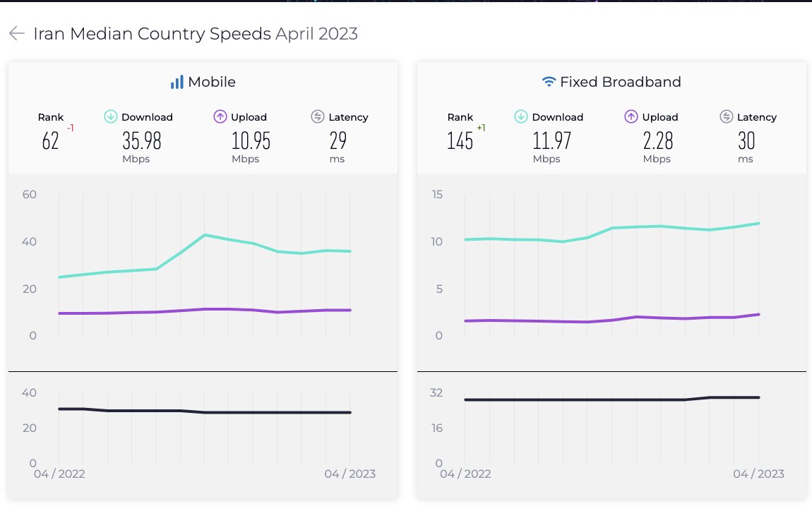Click Fixed Broadband chart 04 / 2022 label
The height and width of the screenshot is (511, 812).
coord(465,474)
